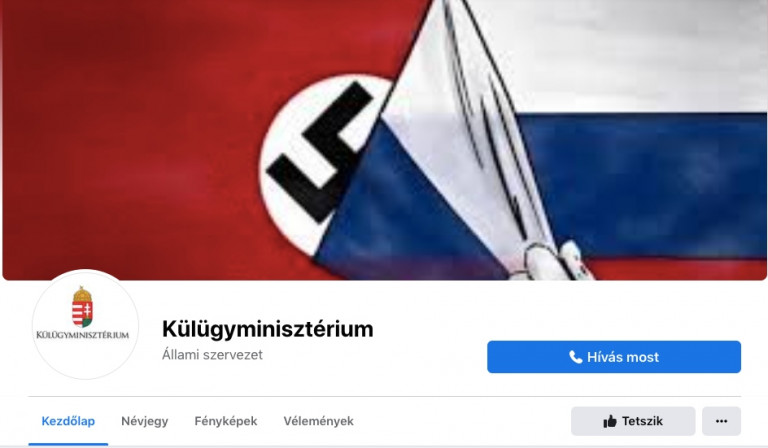Open the round Külügyminisztérium profile picture

pos(85,324)
